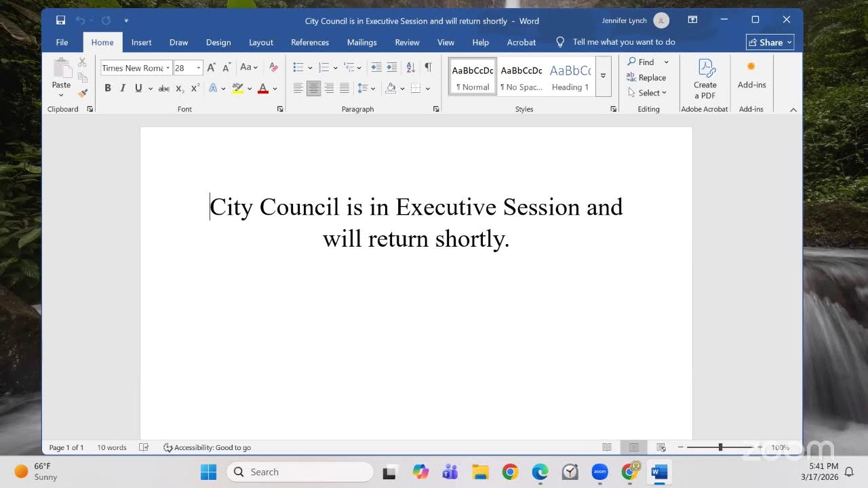Apply strikethrough formatting
868x488 pixels.
click(163, 88)
